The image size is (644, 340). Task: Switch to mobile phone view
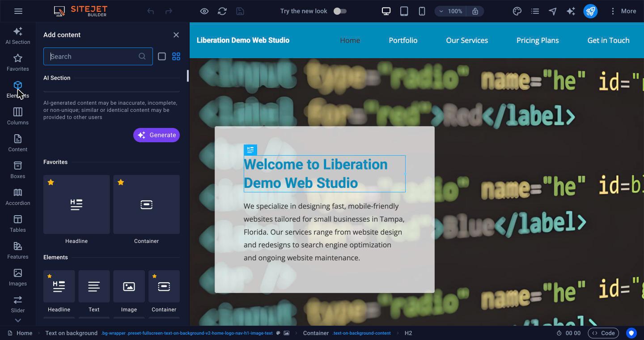[x=422, y=11]
